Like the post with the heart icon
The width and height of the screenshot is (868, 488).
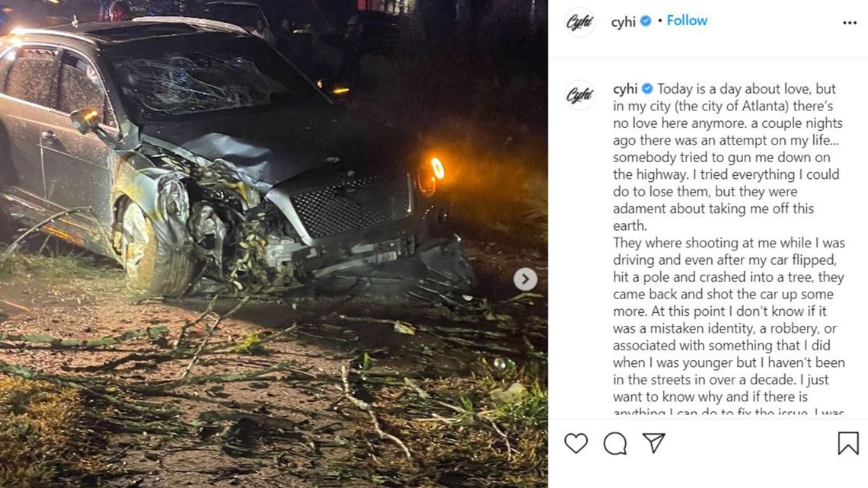[x=576, y=443]
